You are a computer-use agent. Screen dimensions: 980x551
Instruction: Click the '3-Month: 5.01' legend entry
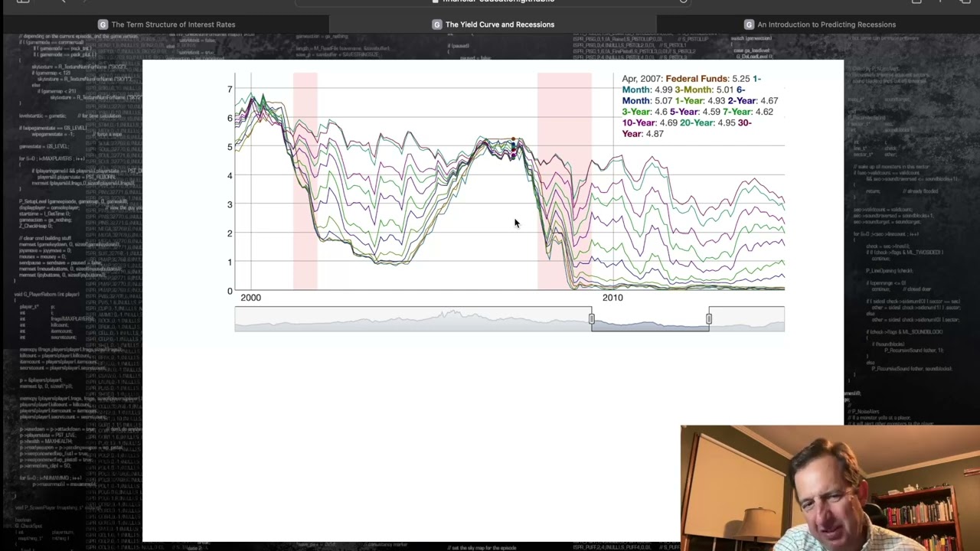704,90
